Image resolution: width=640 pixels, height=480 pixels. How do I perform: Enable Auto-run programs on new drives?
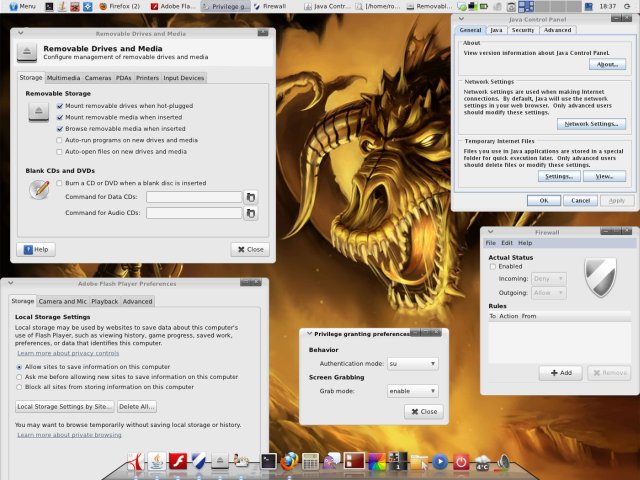[x=59, y=140]
